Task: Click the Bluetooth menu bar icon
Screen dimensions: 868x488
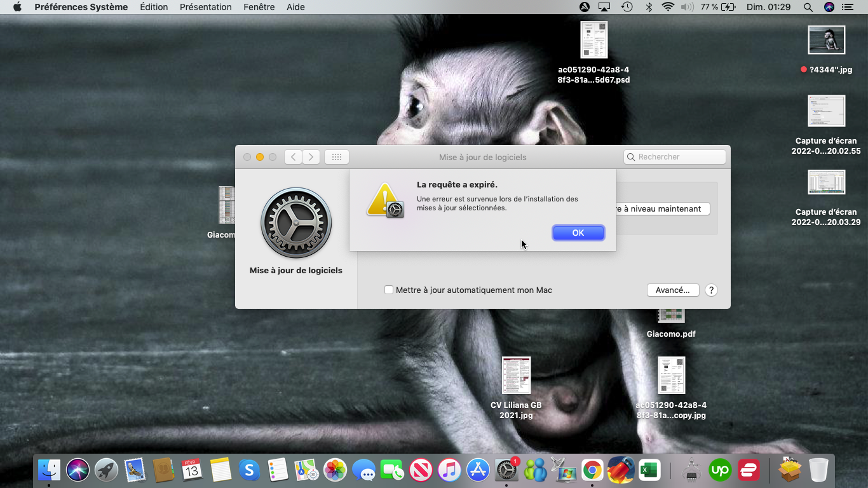Action: click(649, 7)
